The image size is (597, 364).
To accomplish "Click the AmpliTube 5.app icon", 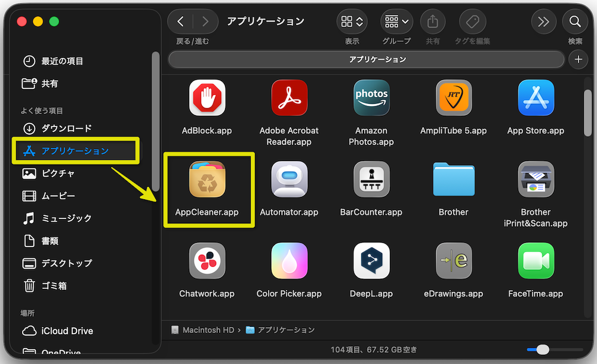I will tap(454, 98).
